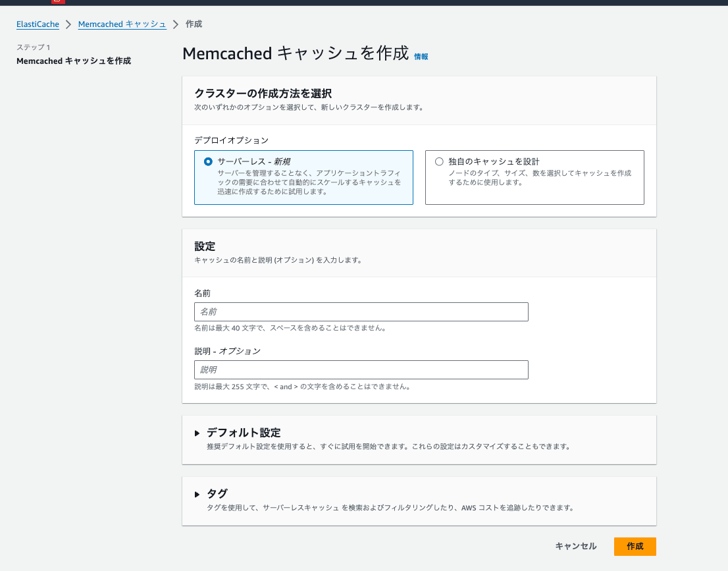728x571 pixels.
Task: Expand the タグ section
Action: [x=197, y=495]
